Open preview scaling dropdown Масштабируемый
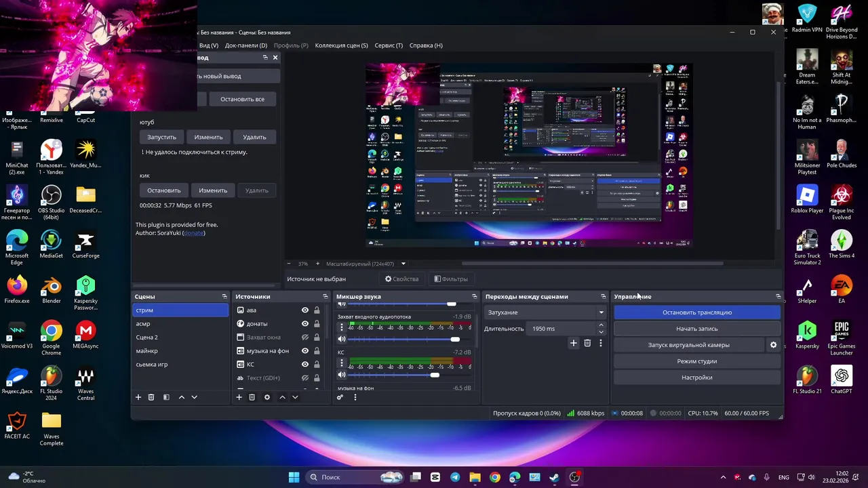The image size is (868, 488). [x=366, y=264]
